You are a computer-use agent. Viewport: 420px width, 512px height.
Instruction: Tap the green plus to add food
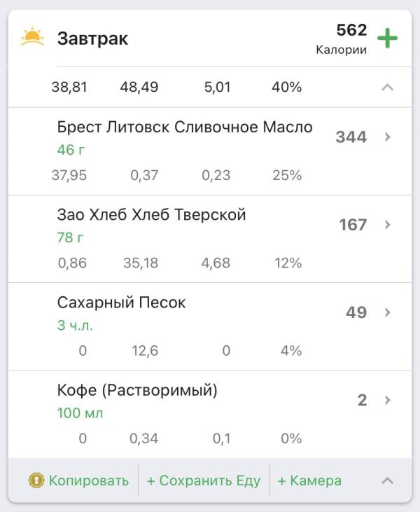[x=387, y=38]
